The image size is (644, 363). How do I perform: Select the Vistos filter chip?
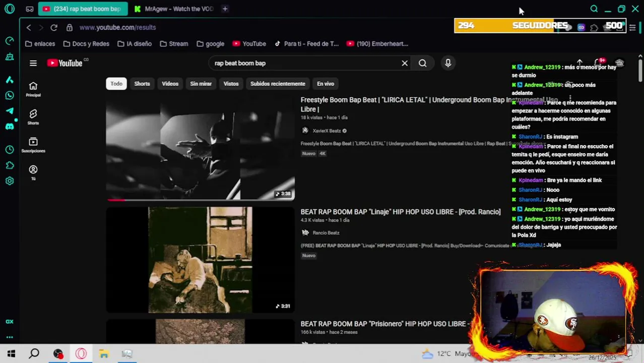point(231,84)
